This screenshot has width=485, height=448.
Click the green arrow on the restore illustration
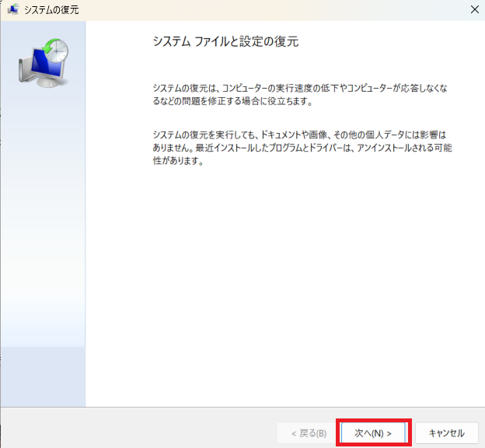(48, 47)
